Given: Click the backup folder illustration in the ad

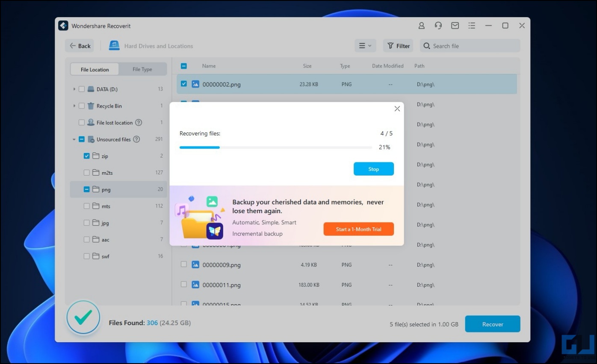Looking at the screenshot, I should pos(200,218).
